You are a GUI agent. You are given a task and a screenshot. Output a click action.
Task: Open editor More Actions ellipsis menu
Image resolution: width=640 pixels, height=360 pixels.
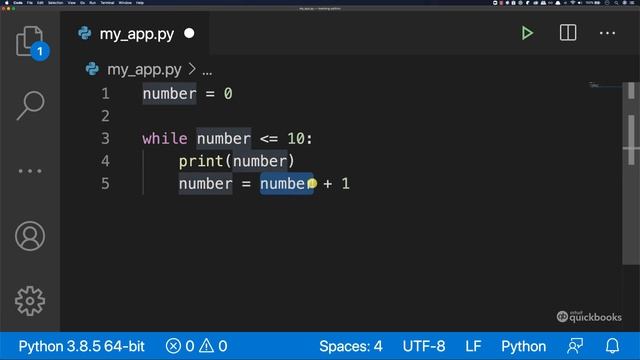click(x=607, y=33)
